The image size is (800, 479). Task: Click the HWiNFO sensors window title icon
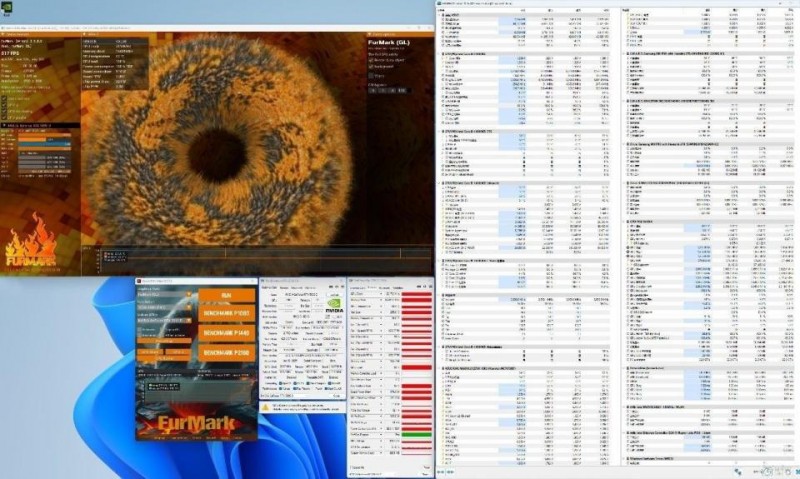442,5
